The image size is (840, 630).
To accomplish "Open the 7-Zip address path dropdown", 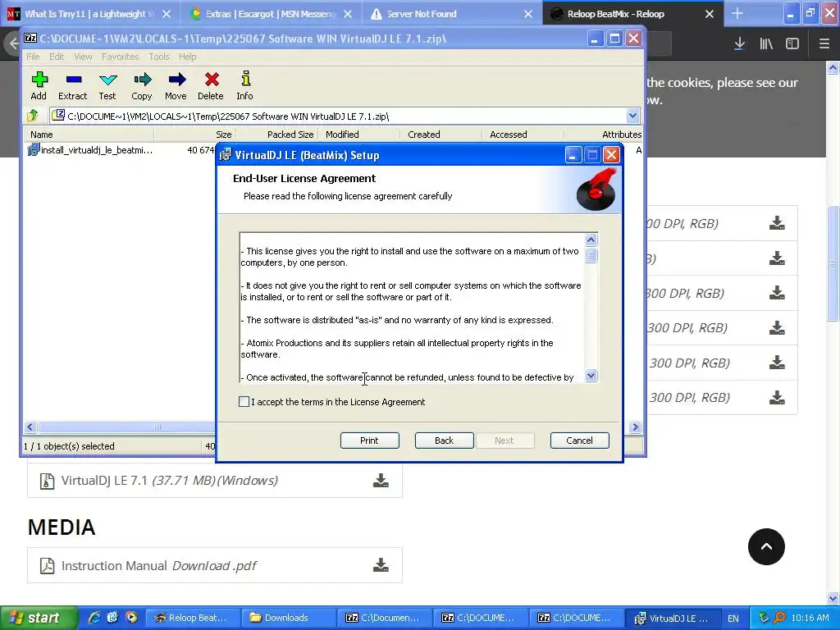I will click(632, 116).
